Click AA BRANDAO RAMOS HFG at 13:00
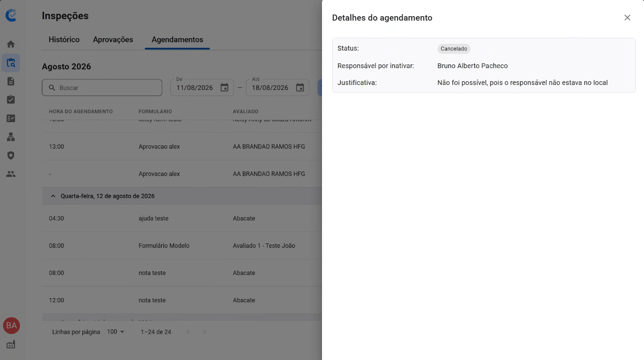Image resolution: width=644 pixels, height=360 pixels. 269,147
